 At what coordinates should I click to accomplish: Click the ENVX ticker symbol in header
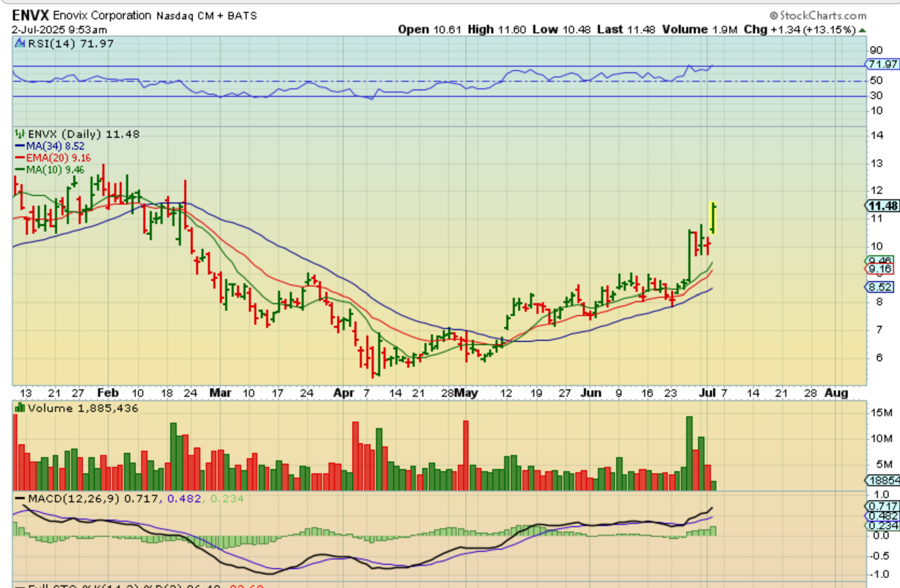coord(30,15)
